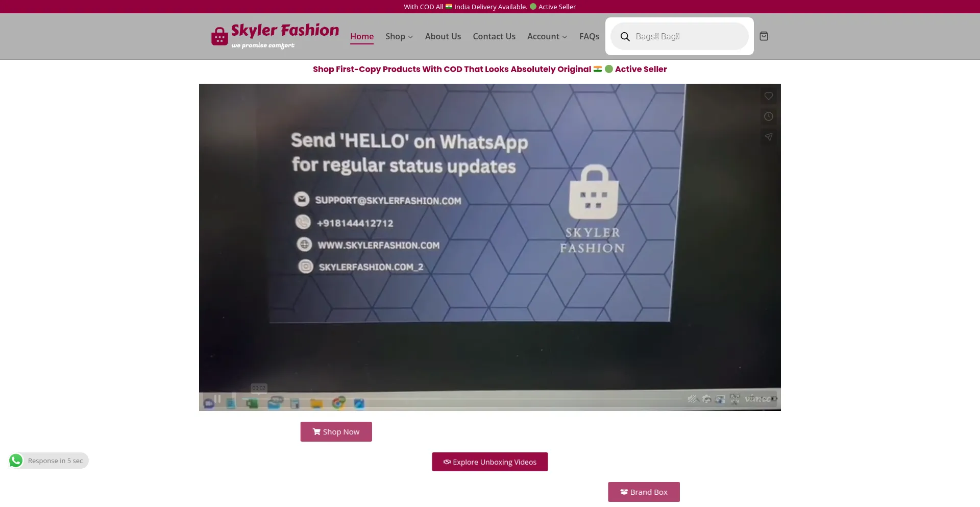Expand the Account dropdown menu
Screen dimensions: 980x507
[x=547, y=36]
